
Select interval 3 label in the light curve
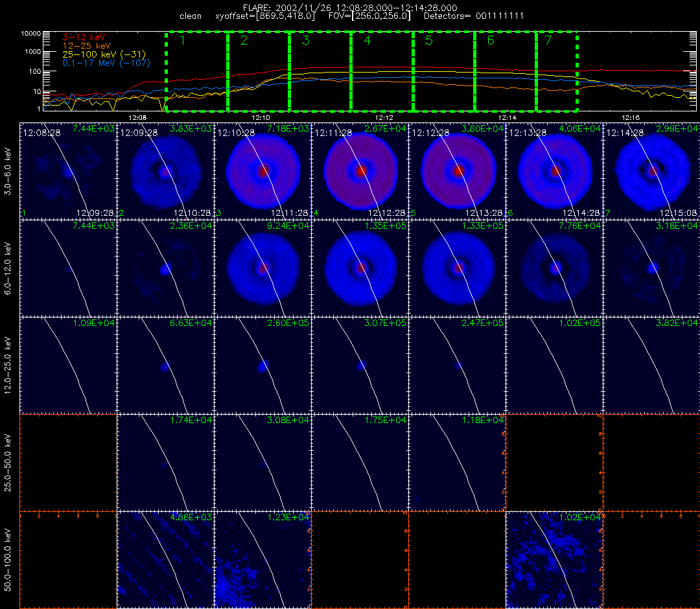click(x=306, y=41)
